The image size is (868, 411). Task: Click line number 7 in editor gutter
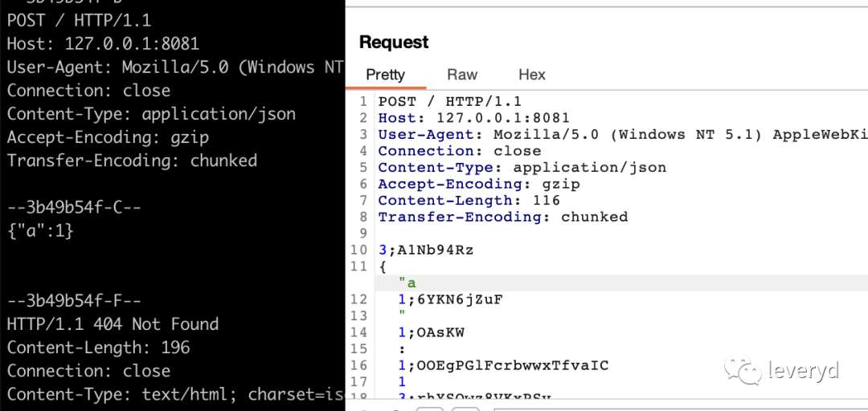coord(363,200)
